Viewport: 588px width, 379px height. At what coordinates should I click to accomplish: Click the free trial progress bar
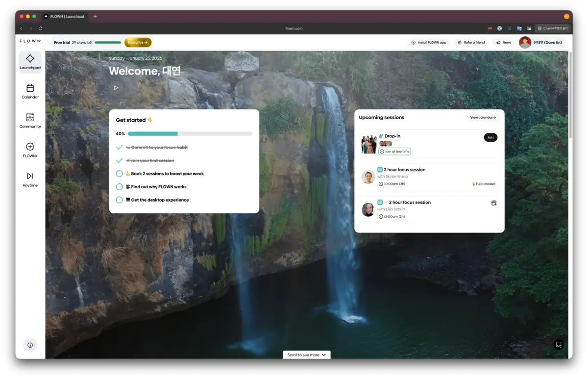tap(108, 43)
